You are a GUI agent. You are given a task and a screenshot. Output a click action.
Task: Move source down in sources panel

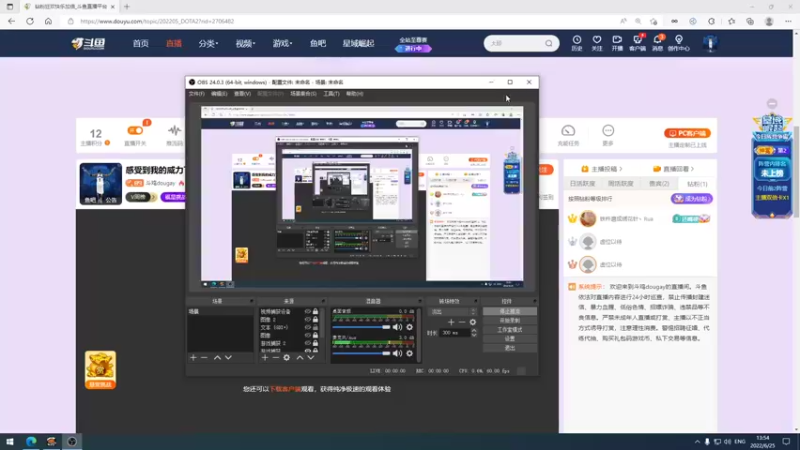point(311,358)
